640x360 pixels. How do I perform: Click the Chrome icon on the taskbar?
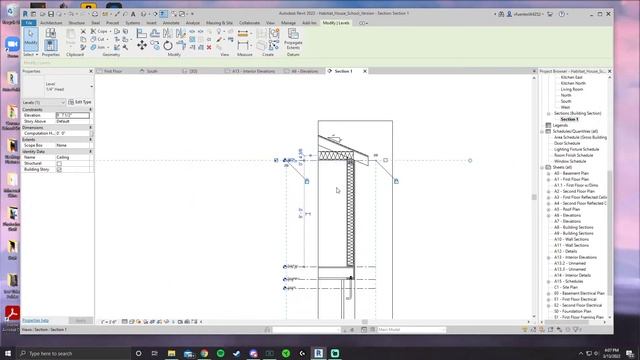(x=204, y=353)
